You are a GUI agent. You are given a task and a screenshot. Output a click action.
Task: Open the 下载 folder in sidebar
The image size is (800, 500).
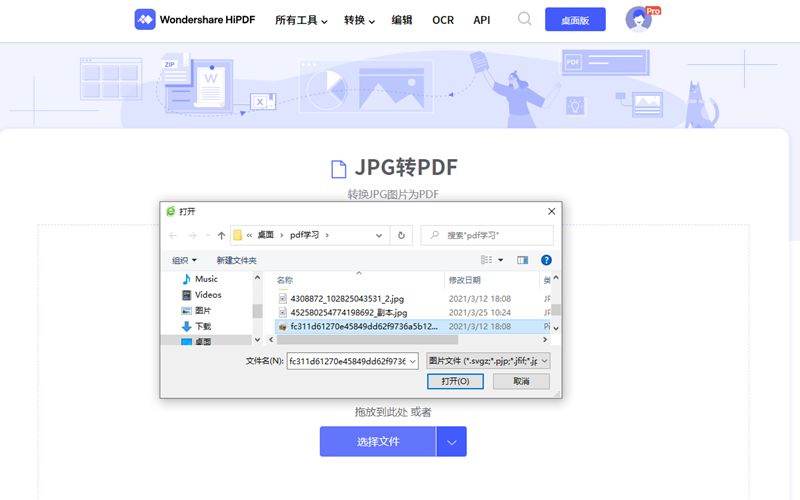pyautogui.click(x=203, y=326)
